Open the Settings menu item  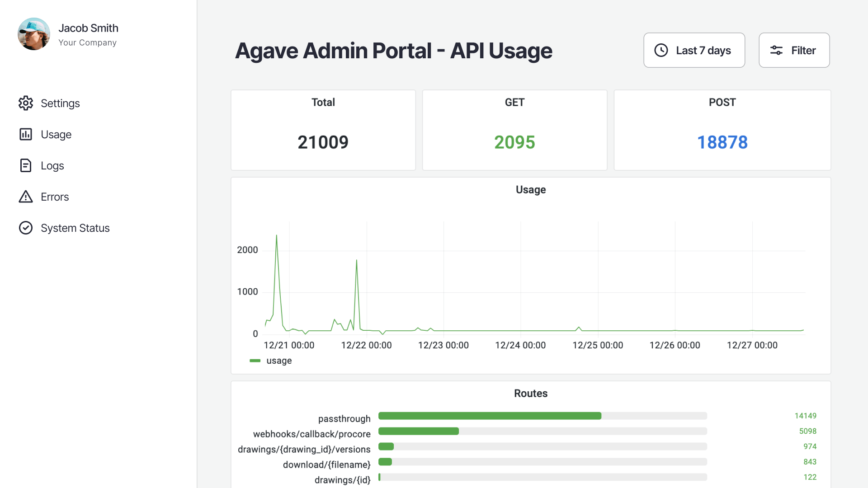[50, 103]
